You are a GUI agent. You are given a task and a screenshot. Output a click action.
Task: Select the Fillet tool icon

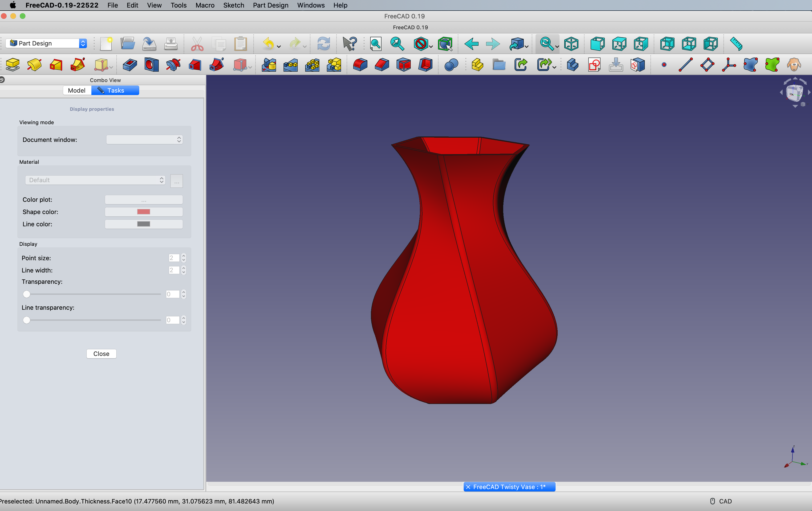(360, 65)
